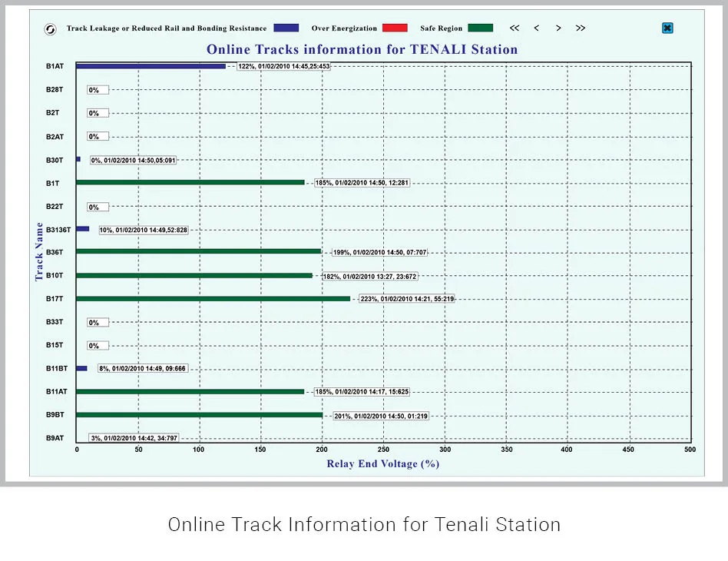The image size is (728, 561).
Task: Click the red Over Energization legend swatch
Action: [395, 28]
